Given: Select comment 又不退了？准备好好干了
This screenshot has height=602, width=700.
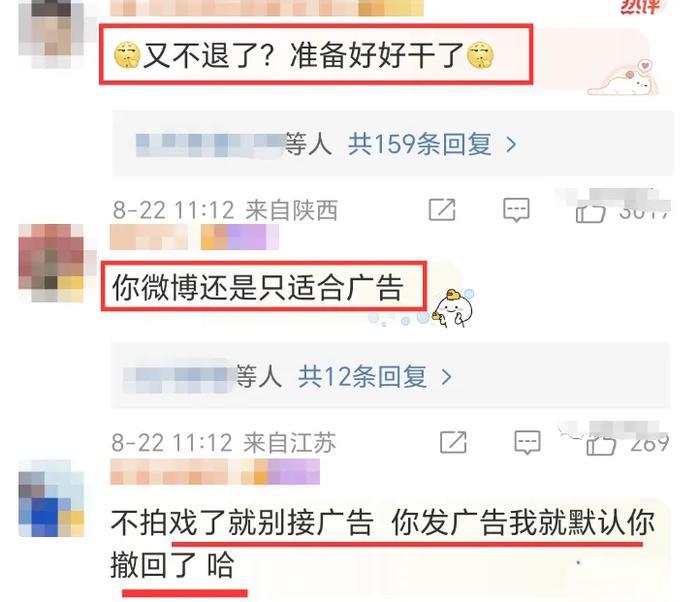Looking at the screenshot, I should click(304, 55).
